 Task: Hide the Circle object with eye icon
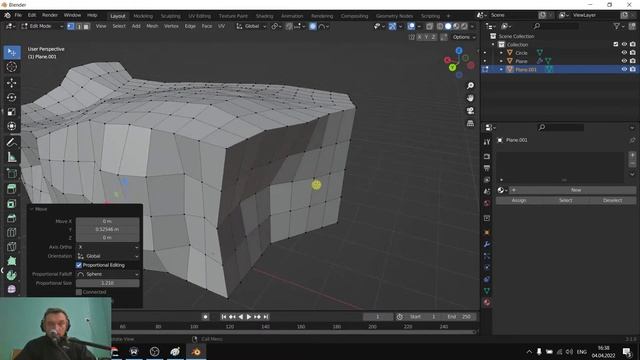pyautogui.click(x=624, y=53)
